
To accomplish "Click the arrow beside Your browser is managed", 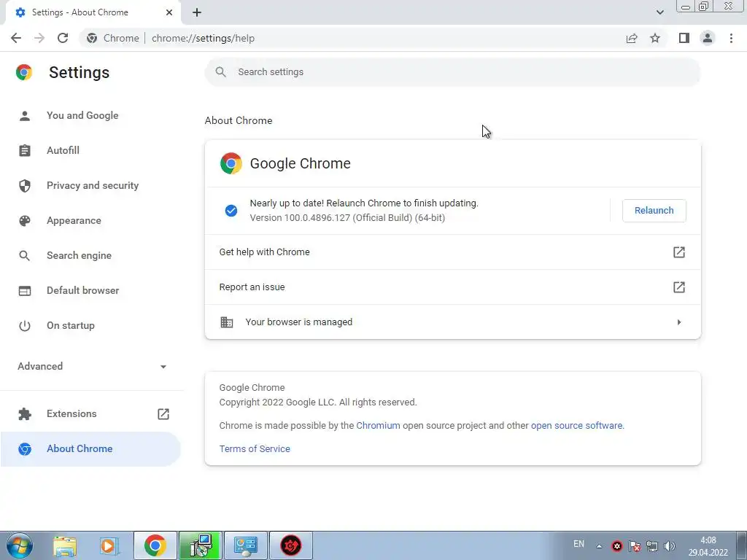I will [679, 322].
